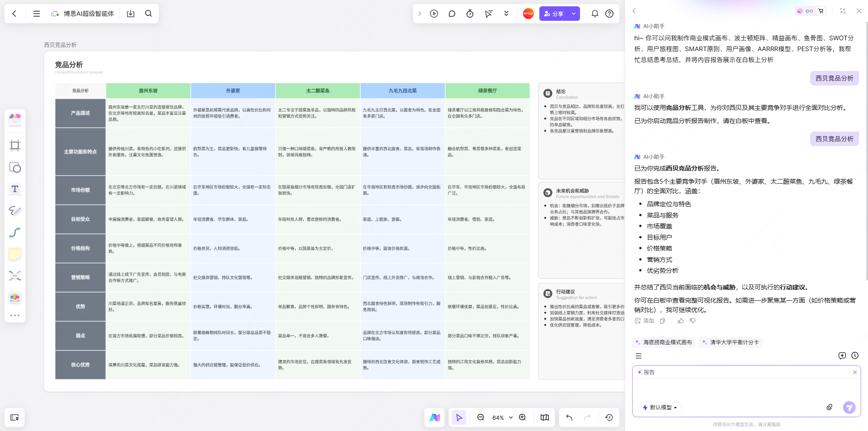
Task: Undo the last action
Action: [569, 417]
